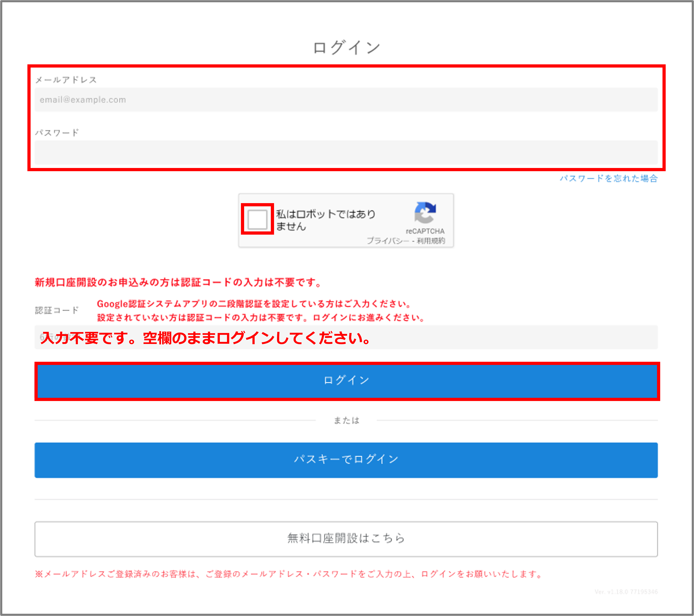694x616 pixels.
Task: Click the ログイン page heading text
Action: coord(346,47)
